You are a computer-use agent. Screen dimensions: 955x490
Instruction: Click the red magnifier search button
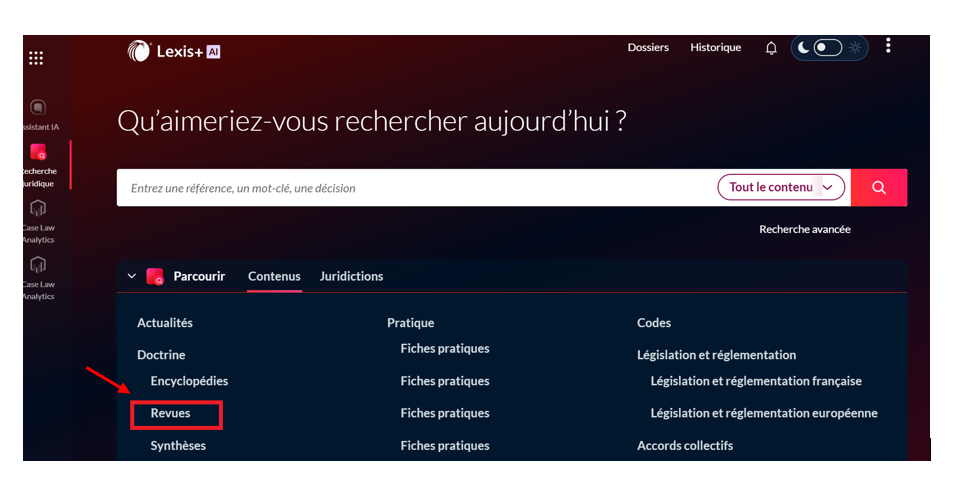pyautogui.click(x=879, y=187)
